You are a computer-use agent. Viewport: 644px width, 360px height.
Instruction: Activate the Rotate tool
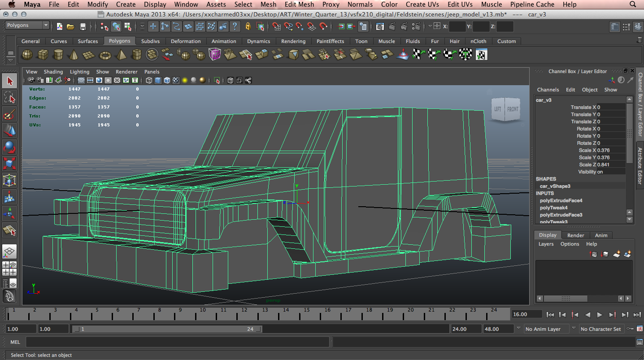(9, 147)
